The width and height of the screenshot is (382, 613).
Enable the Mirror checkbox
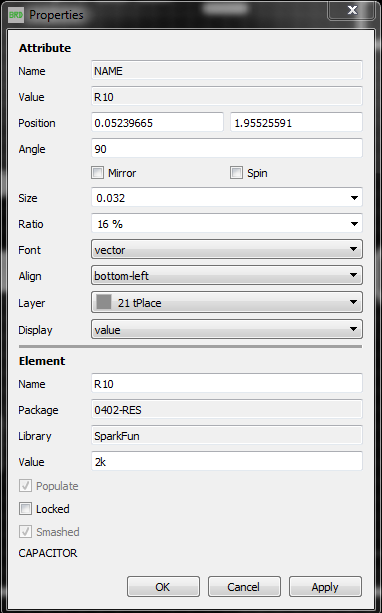point(97,173)
